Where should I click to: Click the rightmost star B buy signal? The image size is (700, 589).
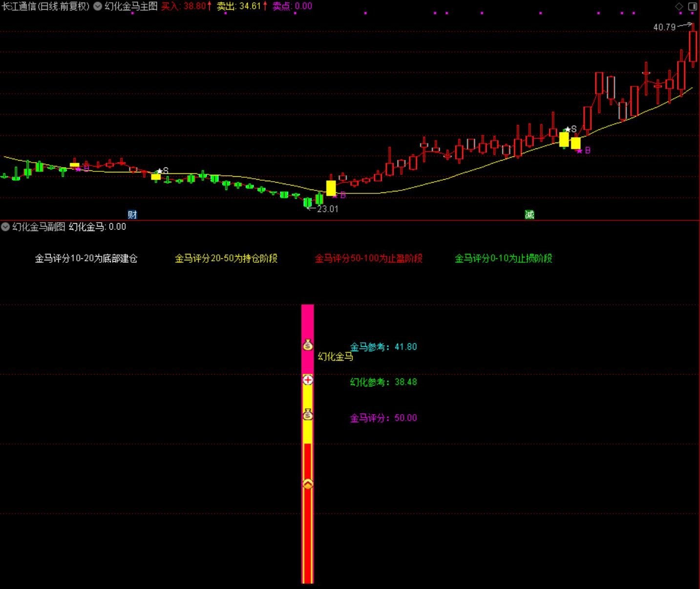coord(583,150)
